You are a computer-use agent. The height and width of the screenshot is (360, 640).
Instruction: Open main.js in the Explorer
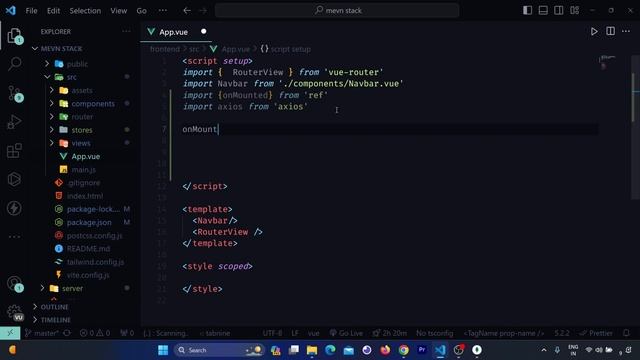(83, 169)
